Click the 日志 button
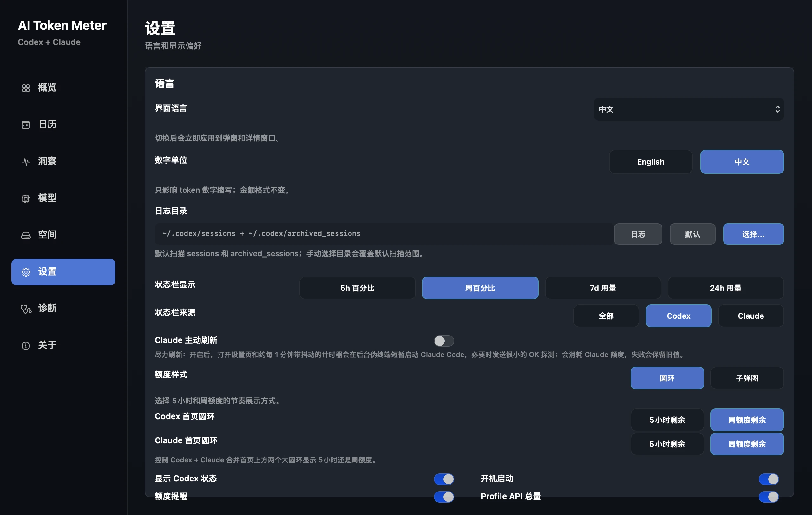This screenshot has height=515, width=812. coord(638,234)
